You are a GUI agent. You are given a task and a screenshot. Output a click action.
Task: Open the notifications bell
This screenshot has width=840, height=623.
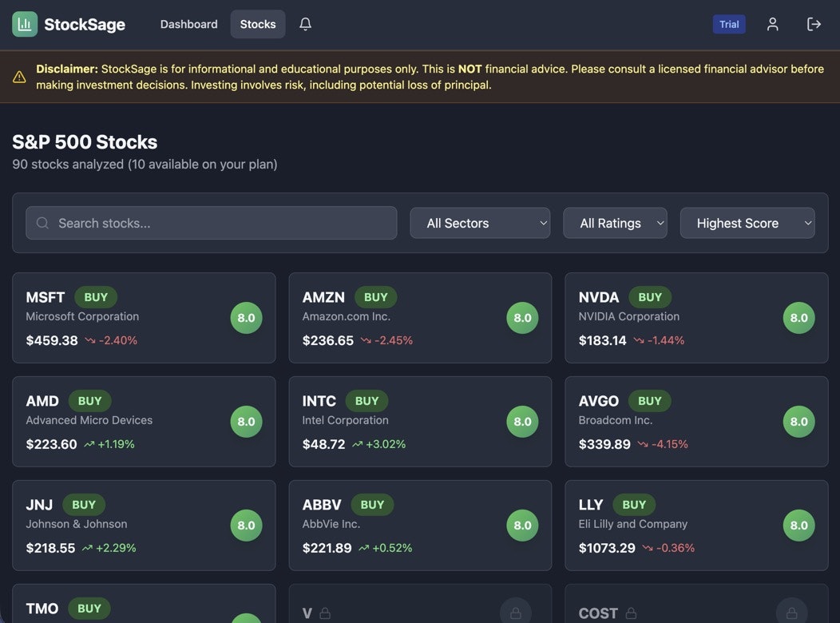[x=305, y=24]
